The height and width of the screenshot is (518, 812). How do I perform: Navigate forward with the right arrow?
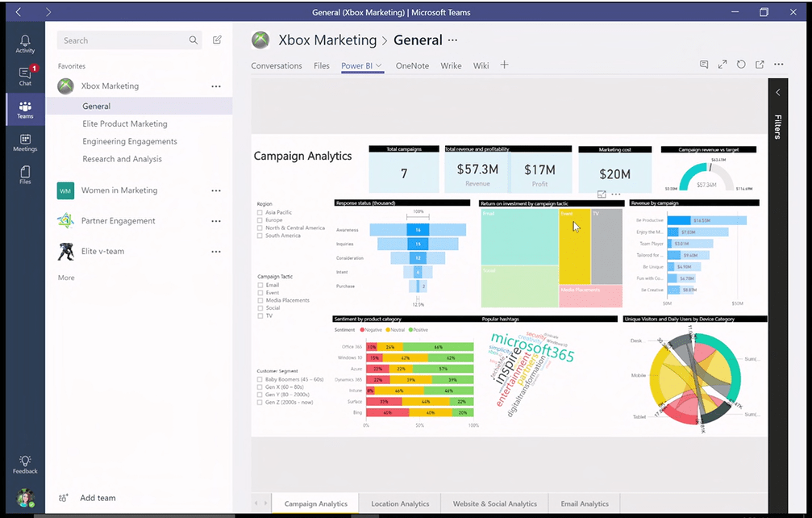pos(48,12)
